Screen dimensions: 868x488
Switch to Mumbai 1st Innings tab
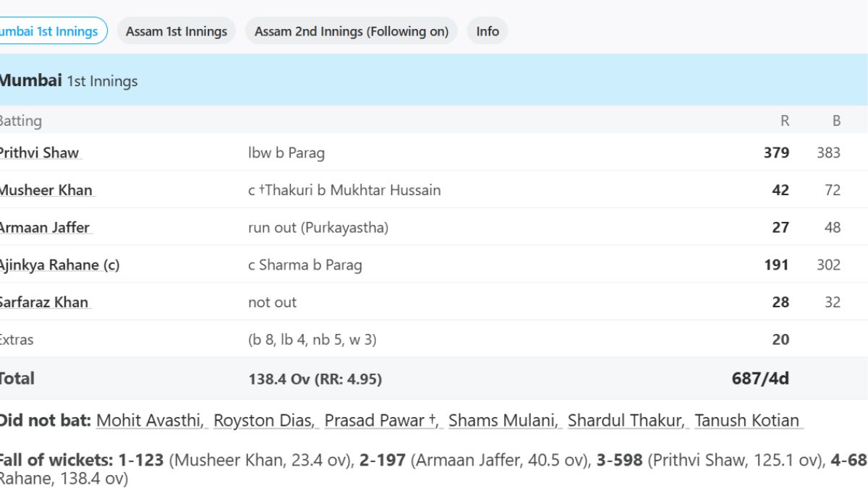49,31
